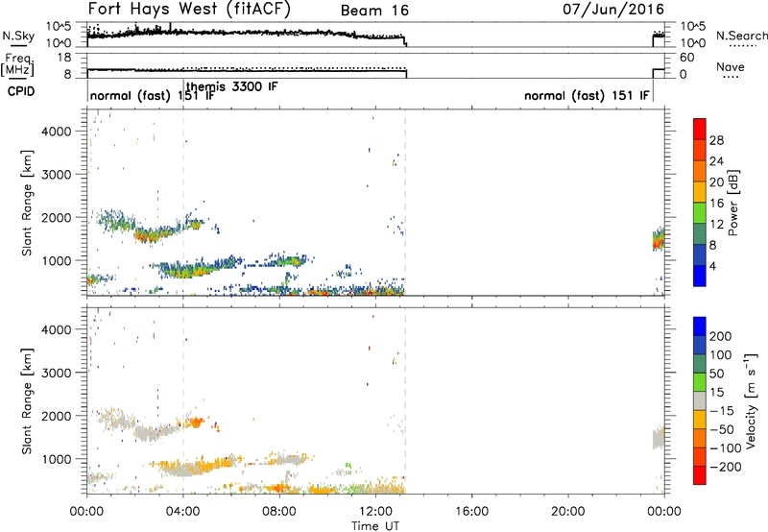Click the power panel 'Slant Range [km]' label
The image size is (768, 532).
27,203
